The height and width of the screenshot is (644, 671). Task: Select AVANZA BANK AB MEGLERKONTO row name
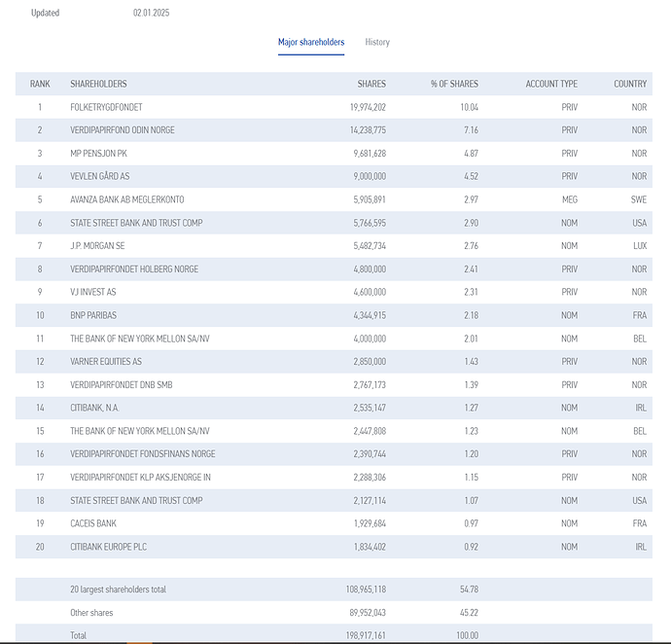pos(127,199)
